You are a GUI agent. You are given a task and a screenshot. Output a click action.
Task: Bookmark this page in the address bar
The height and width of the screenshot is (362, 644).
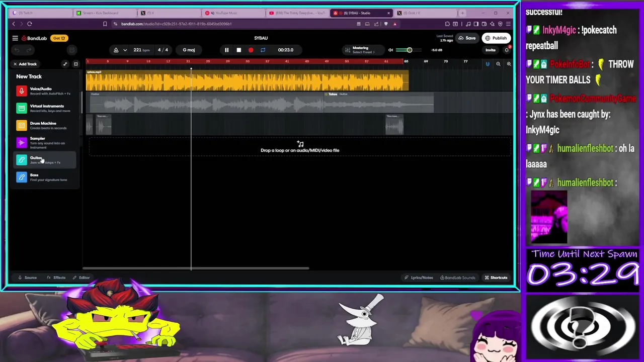[x=105, y=24]
